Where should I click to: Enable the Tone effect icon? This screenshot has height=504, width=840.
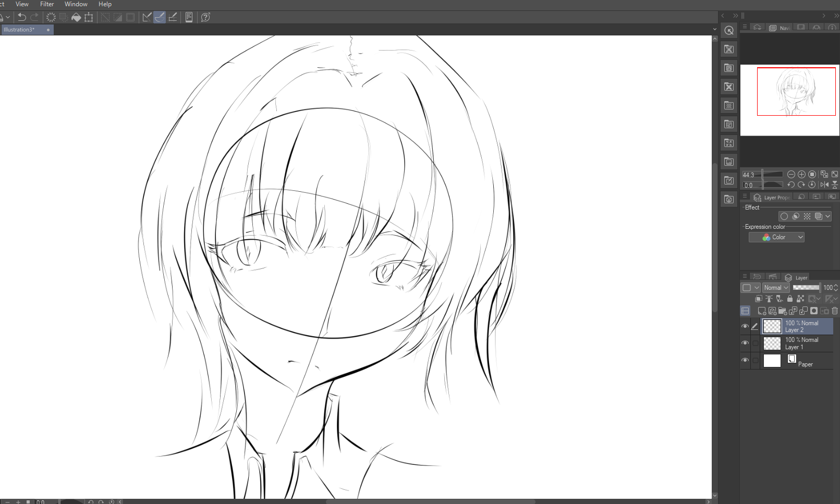click(807, 216)
